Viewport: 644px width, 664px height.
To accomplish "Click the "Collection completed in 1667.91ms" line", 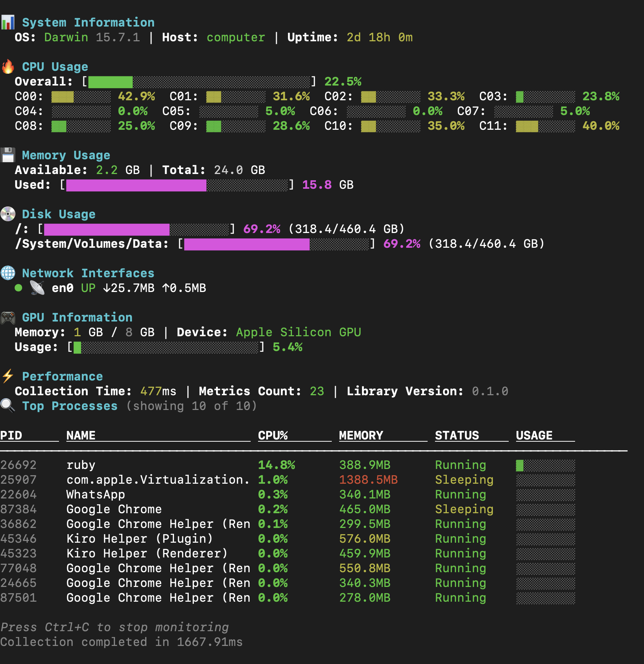I will [122, 642].
